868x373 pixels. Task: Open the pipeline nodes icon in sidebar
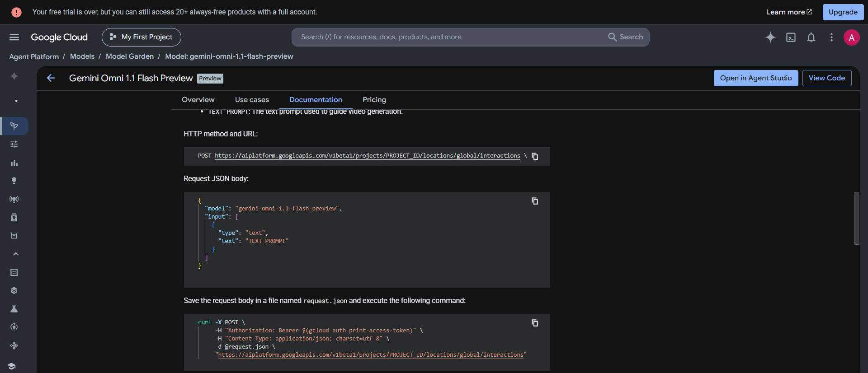pos(14,345)
